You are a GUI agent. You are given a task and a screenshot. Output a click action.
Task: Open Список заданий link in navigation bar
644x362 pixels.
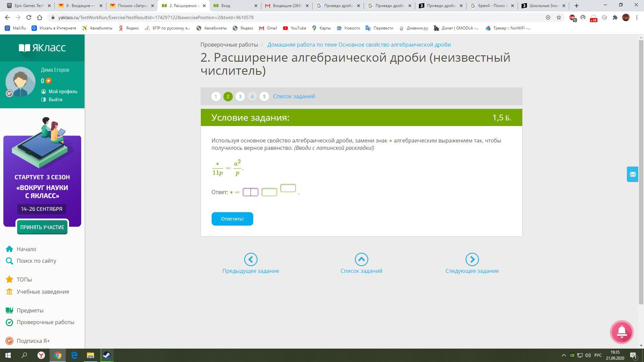pyautogui.click(x=294, y=97)
